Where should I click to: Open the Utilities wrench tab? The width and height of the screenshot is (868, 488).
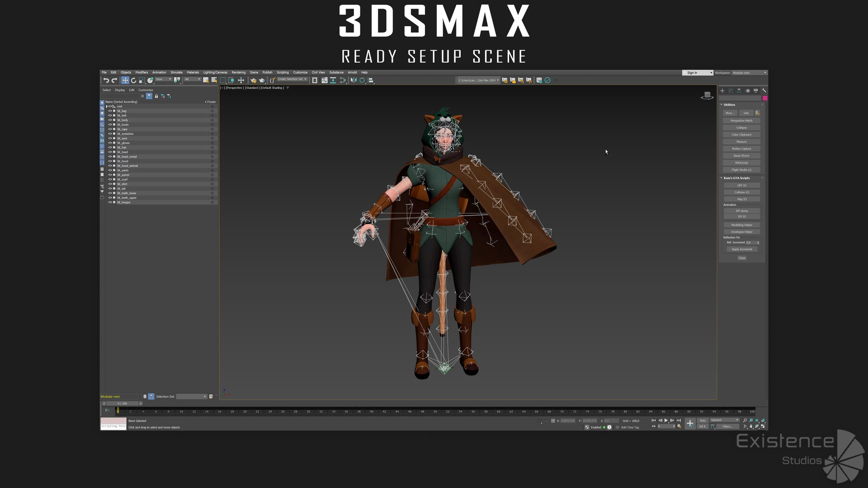click(x=764, y=91)
